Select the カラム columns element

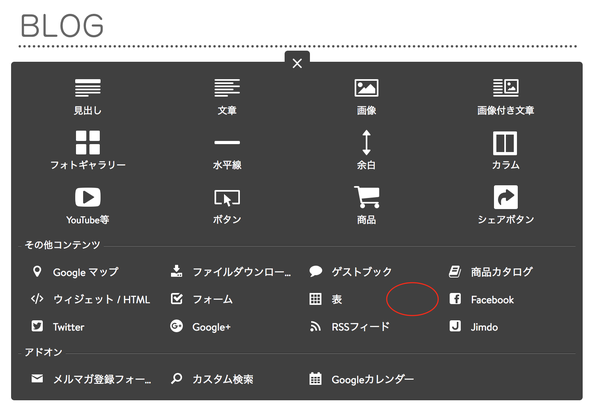click(506, 150)
